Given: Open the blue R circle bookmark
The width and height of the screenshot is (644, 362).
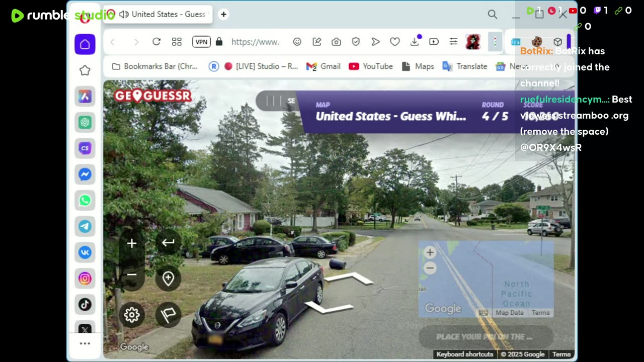Looking at the screenshot, I should click(x=214, y=66).
